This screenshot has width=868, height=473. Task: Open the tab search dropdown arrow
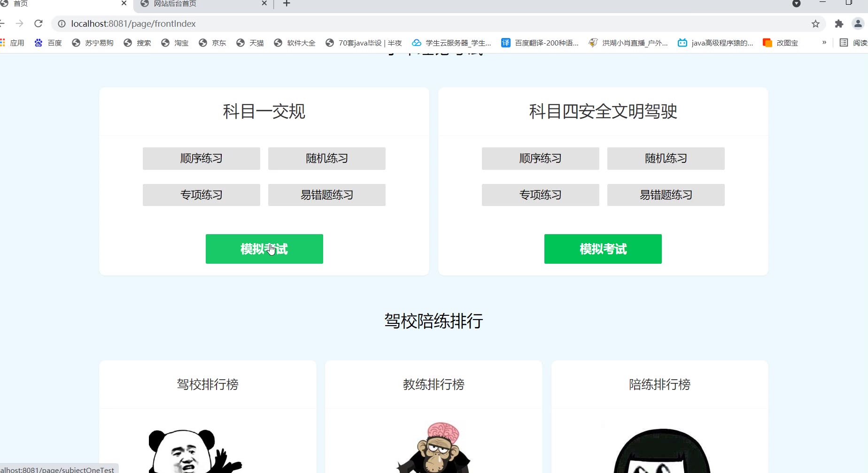pyautogui.click(x=796, y=4)
